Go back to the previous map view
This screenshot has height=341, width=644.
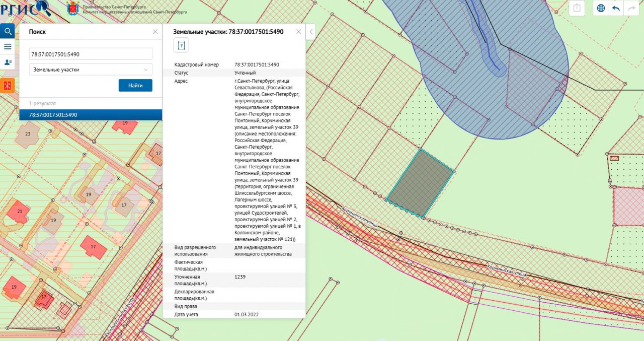point(615,8)
